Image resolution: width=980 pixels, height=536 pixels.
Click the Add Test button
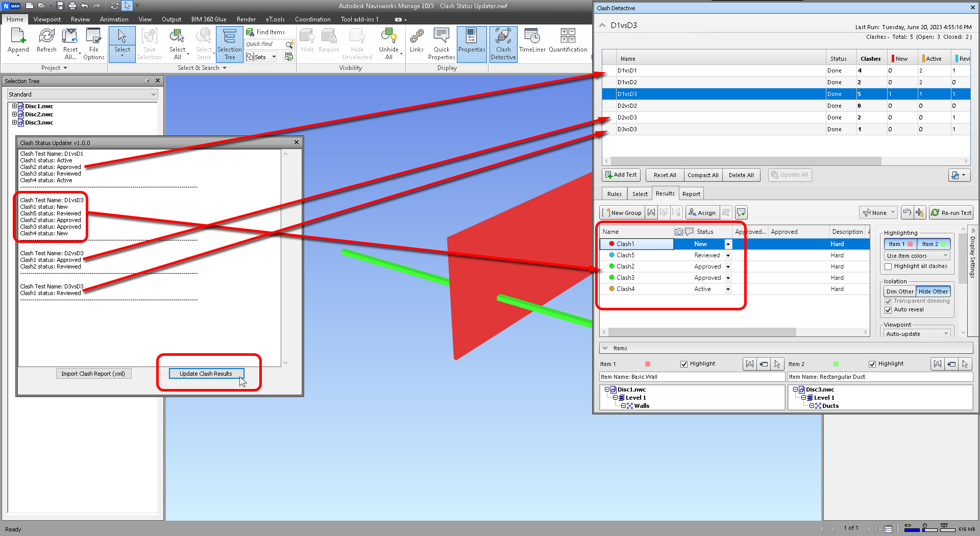[x=621, y=175]
